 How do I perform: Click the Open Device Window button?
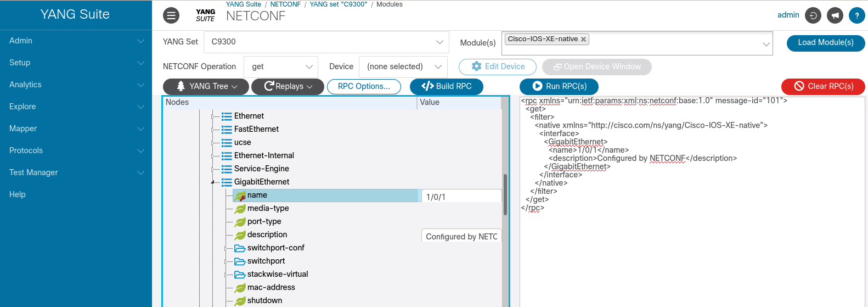pos(597,66)
